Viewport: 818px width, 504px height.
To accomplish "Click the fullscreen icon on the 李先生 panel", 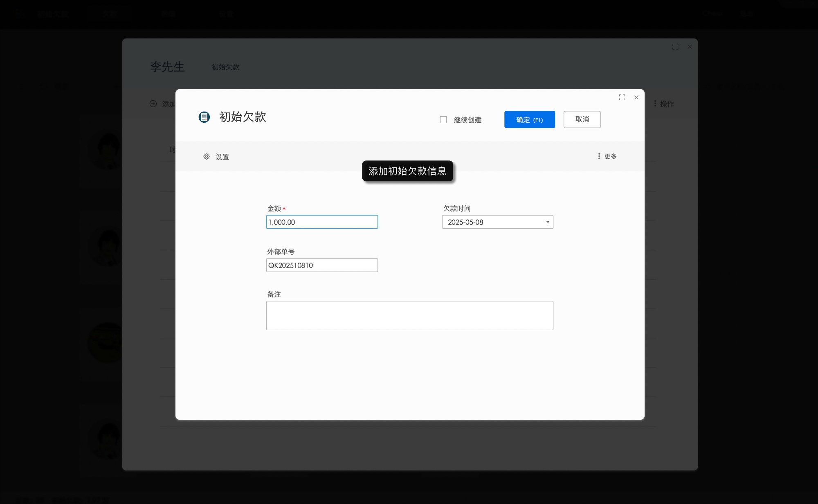I will click(x=675, y=47).
